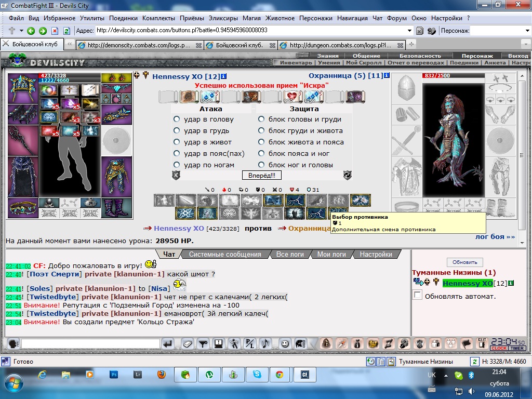Click the eraser clear-chat icon
Viewport: 532px width, 399px height.
187,344
